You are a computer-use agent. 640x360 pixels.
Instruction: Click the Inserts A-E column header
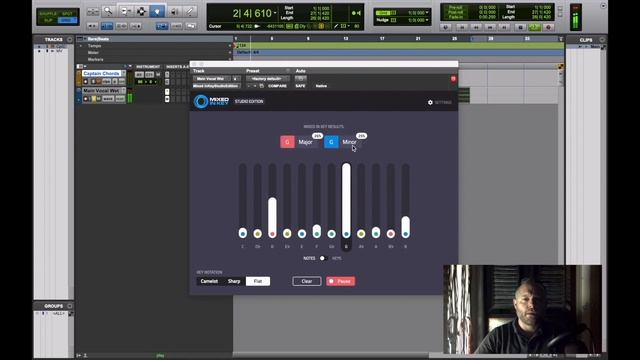(177, 67)
